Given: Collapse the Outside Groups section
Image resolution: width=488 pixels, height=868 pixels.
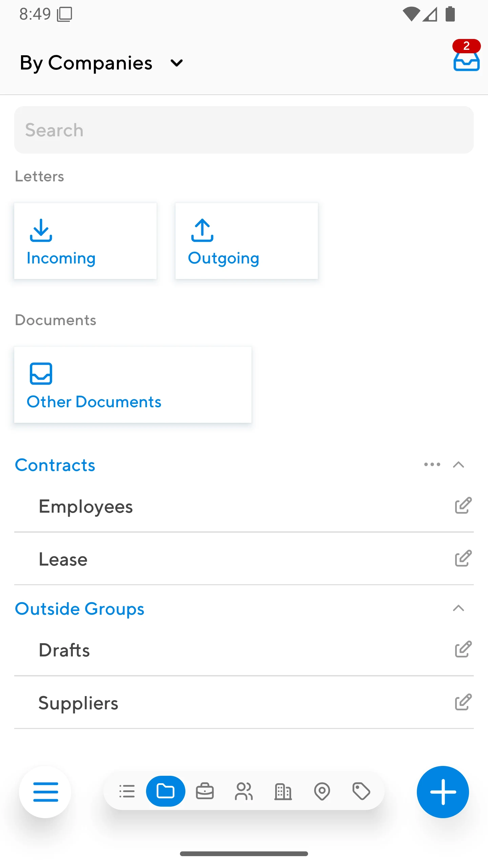Looking at the screenshot, I should point(459,608).
